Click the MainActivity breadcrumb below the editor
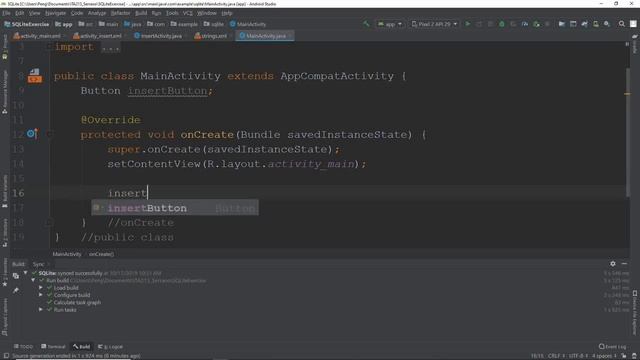640x360 pixels. coord(67,254)
